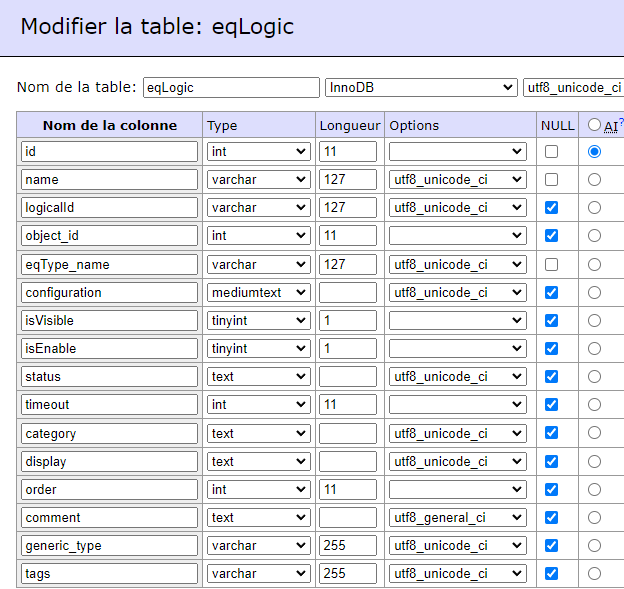Open the InnoDB engine dropdown
Screen dimensions: 624x589
pos(421,87)
